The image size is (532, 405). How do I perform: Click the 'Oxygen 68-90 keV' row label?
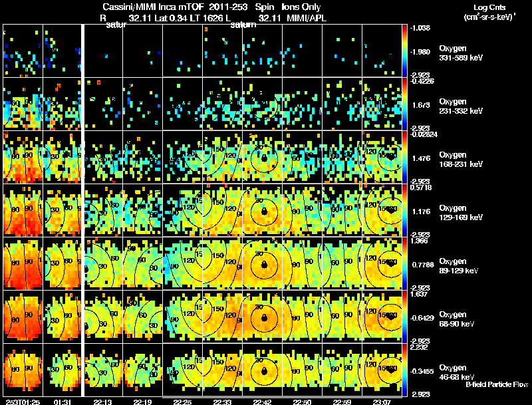tap(457, 319)
